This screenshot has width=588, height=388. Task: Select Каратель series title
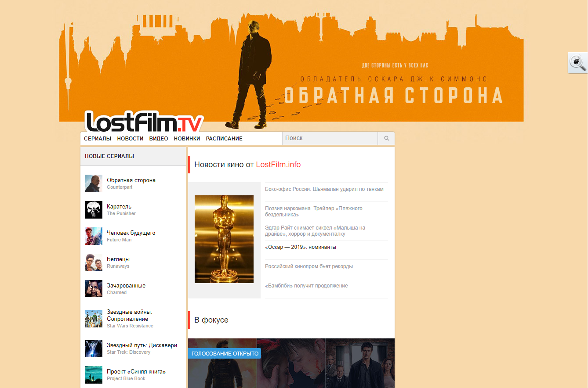coord(119,207)
